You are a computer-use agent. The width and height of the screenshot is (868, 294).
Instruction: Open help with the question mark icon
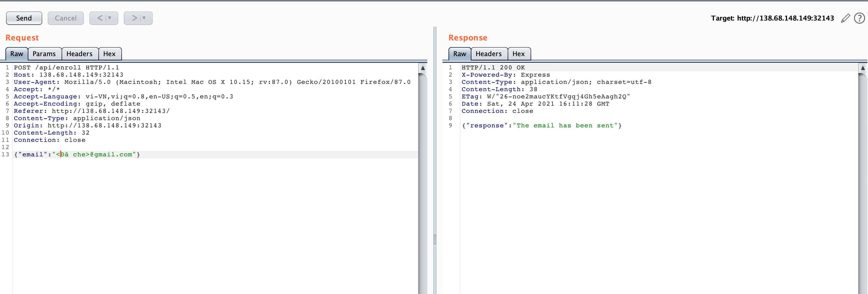coord(859,18)
